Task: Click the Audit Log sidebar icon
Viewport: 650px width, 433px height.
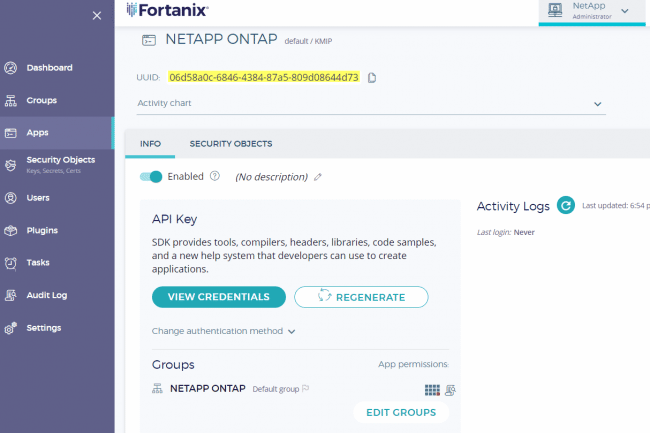Action: pos(11,295)
